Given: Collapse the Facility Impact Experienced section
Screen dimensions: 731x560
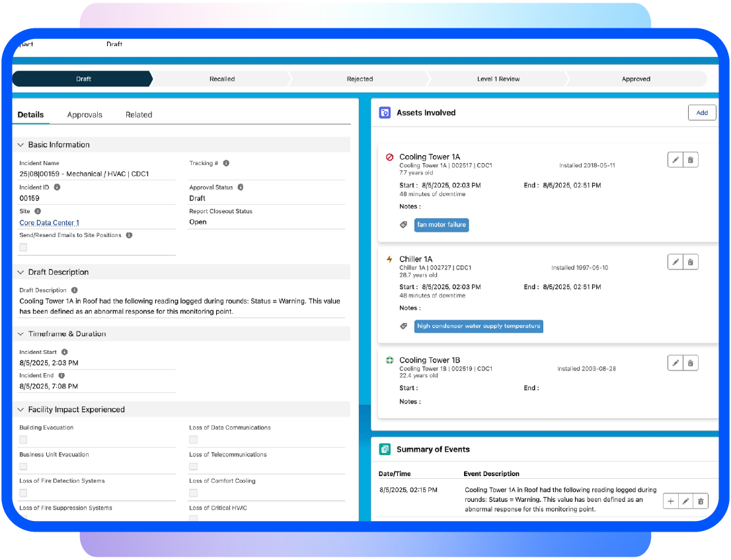Looking at the screenshot, I should click(20, 409).
